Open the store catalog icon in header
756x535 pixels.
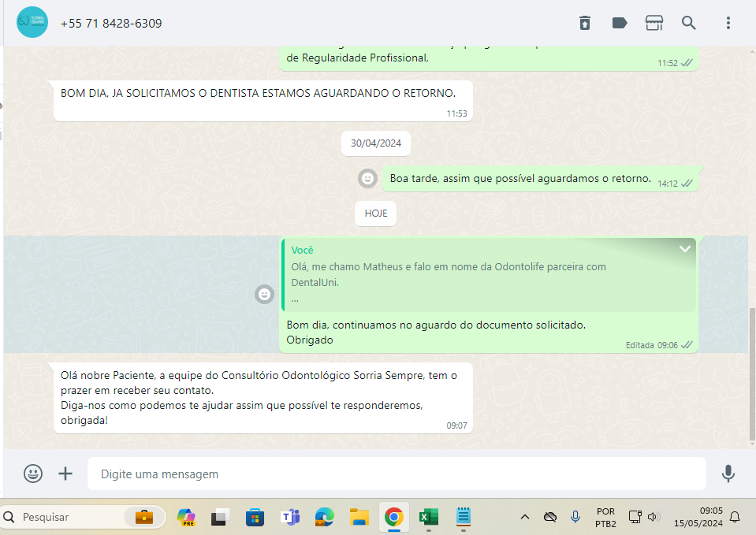click(654, 23)
